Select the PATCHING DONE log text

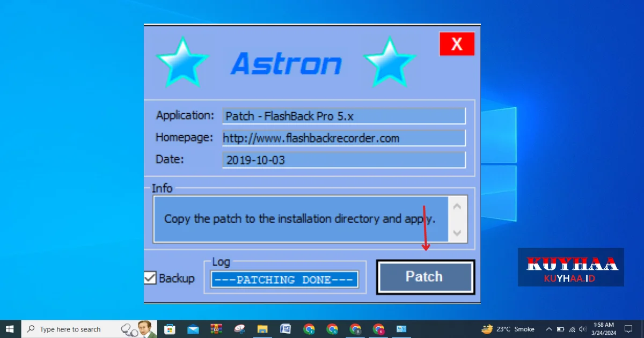tap(284, 280)
